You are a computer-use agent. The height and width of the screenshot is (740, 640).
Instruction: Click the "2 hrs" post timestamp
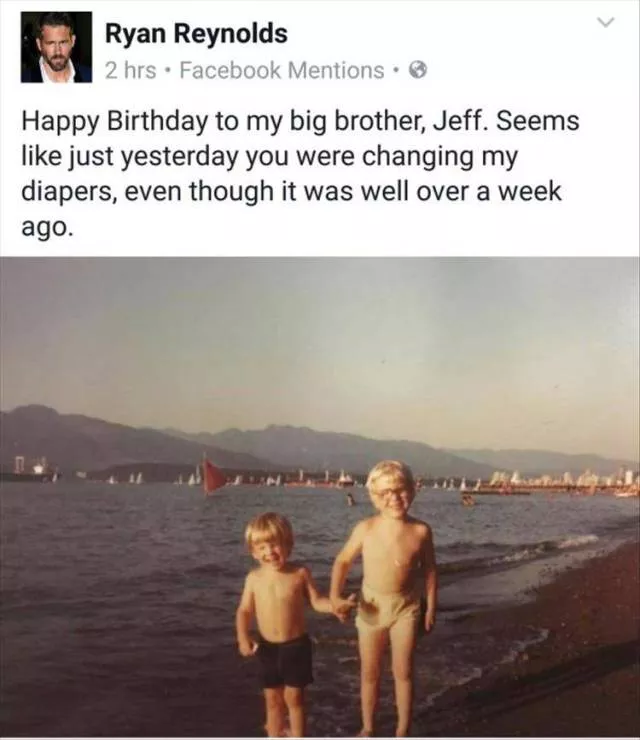(x=130, y=70)
